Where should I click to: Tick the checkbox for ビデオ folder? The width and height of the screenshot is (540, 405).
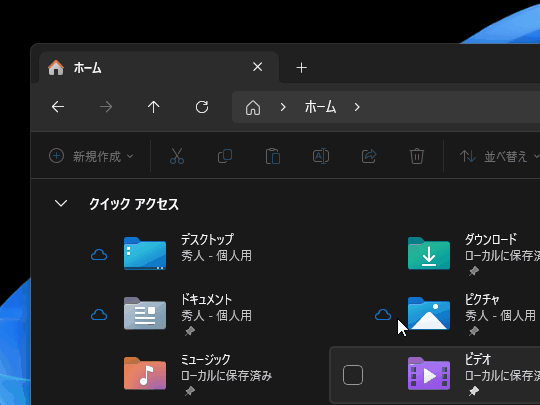353,375
